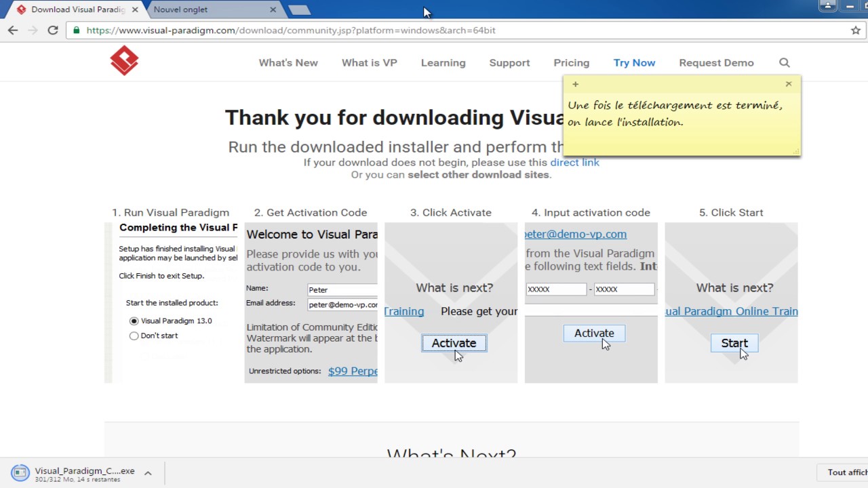Close the Nouvel onglet tab

pos(273,9)
